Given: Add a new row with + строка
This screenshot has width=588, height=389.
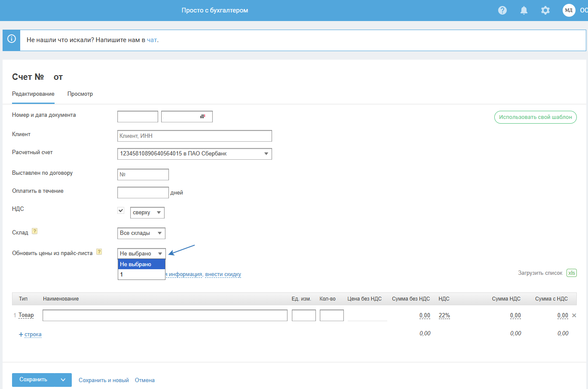Looking at the screenshot, I should [x=30, y=334].
